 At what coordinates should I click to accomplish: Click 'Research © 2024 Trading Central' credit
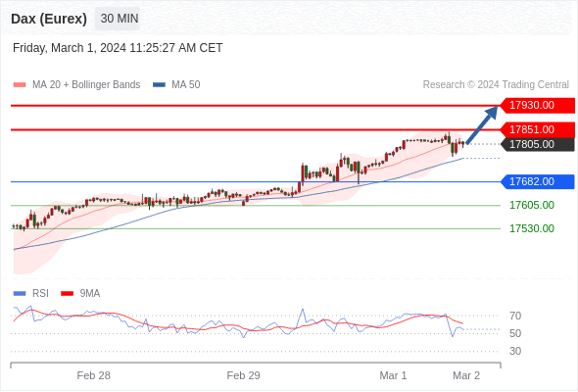point(496,85)
